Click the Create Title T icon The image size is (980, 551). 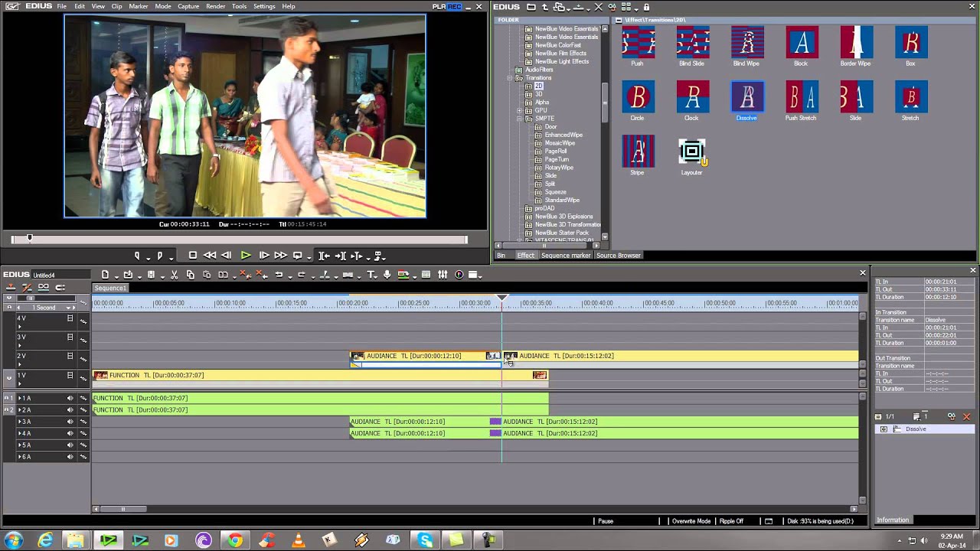pos(371,275)
